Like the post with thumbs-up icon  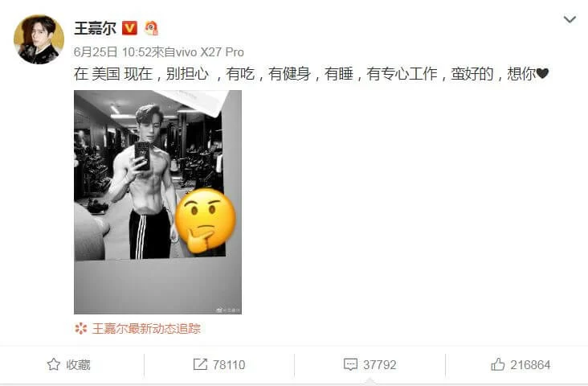[x=497, y=364]
